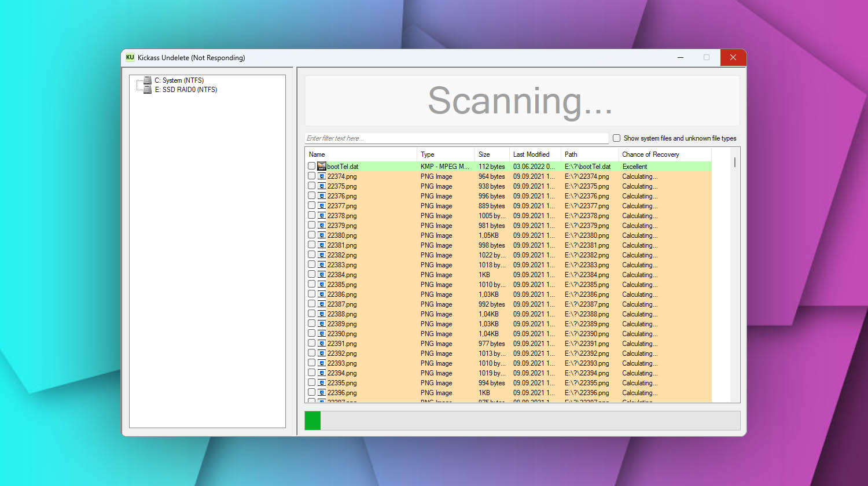The height and width of the screenshot is (486, 868).
Task: Sort by the Path column header
Action: point(590,154)
